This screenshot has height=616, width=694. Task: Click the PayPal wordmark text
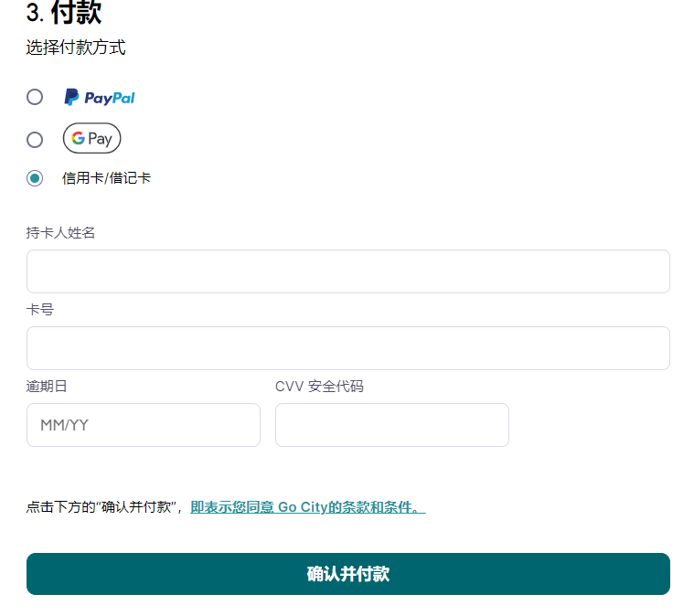[x=109, y=98]
